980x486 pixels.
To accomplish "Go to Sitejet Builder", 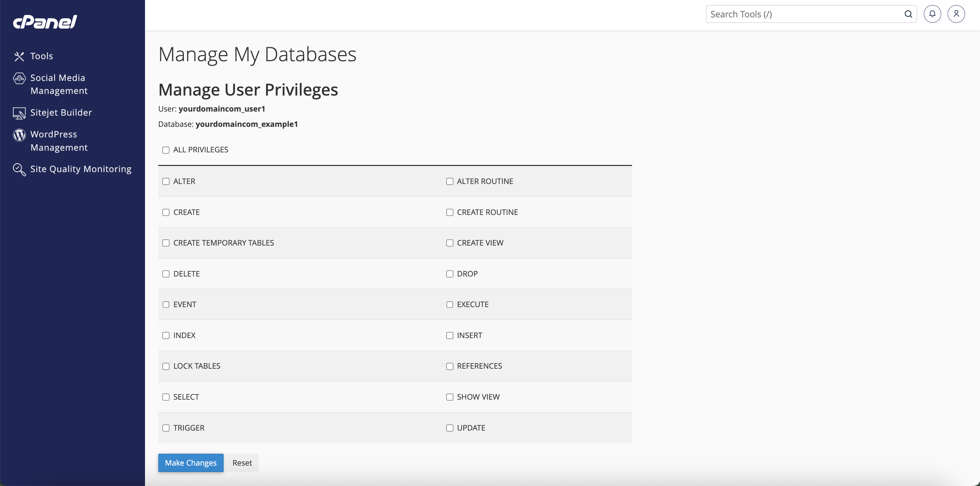I will coord(61,113).
